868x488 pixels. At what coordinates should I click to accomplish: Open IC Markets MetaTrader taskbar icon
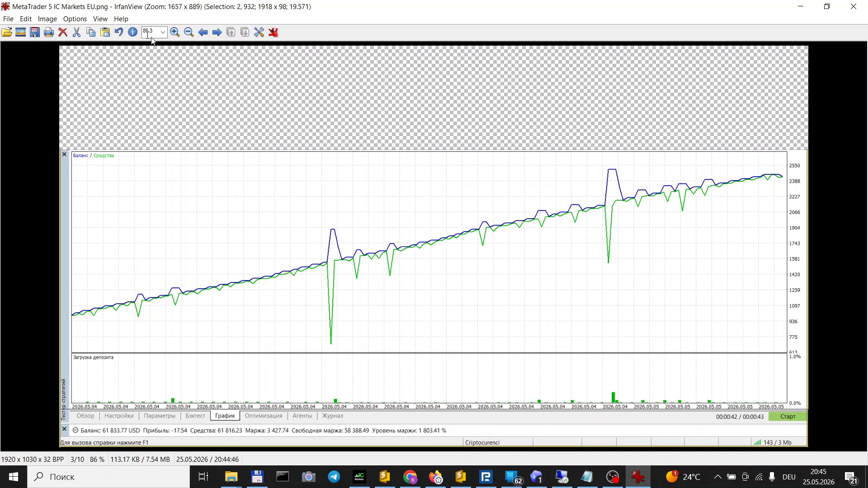tap(359, 477)
